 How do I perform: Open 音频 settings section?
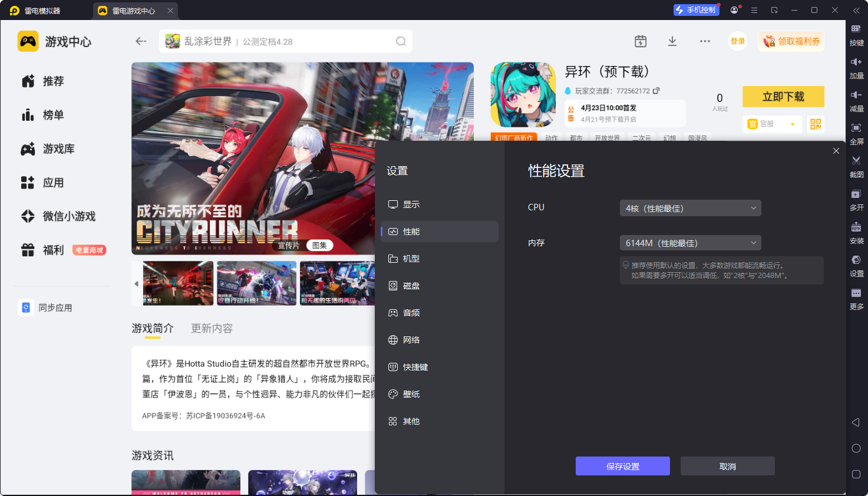coord(440,313)
